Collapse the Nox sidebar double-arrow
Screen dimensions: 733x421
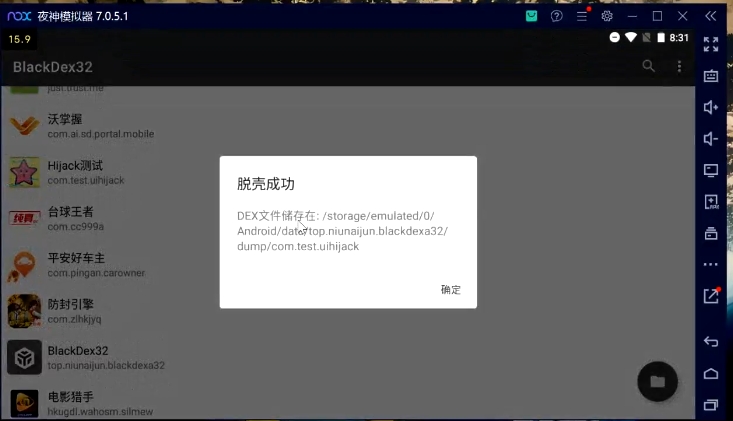[x=711, y=16]
